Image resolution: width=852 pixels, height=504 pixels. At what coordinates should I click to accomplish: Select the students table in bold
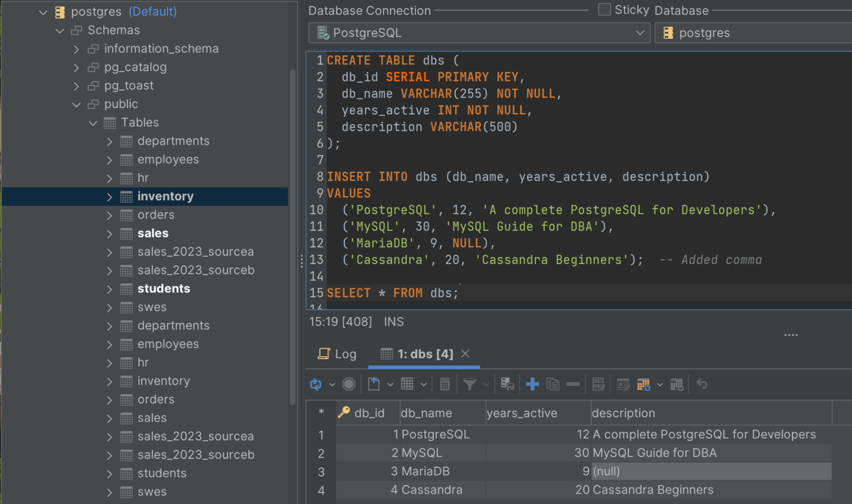click(164, 289)
